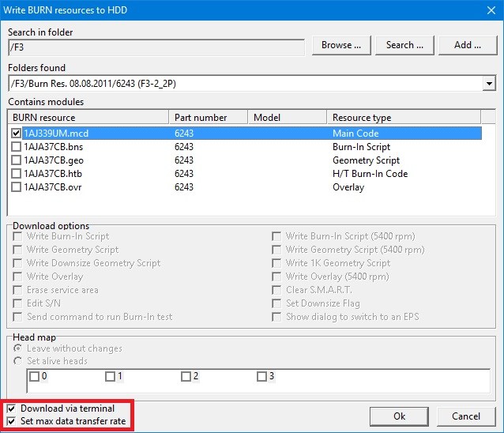Click the Browse button
The width and height of the screenshot is (504, 433).
click(341, 45)
